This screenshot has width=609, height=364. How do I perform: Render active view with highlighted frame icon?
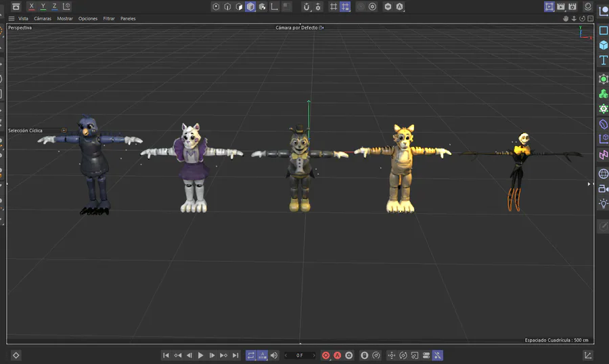(x=549, y=7)
